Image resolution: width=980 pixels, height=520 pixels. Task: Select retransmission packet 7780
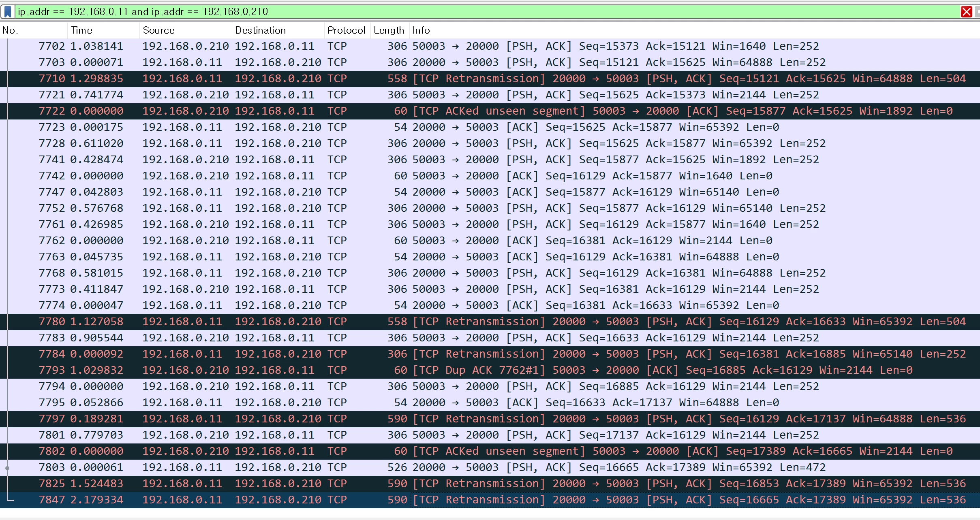pos(490,322)
